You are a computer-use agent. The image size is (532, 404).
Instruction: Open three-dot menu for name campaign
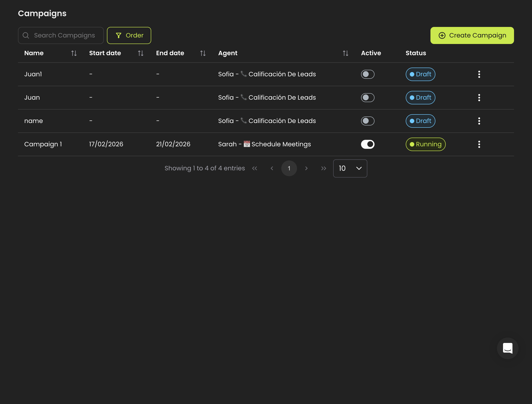coord(479,121)
